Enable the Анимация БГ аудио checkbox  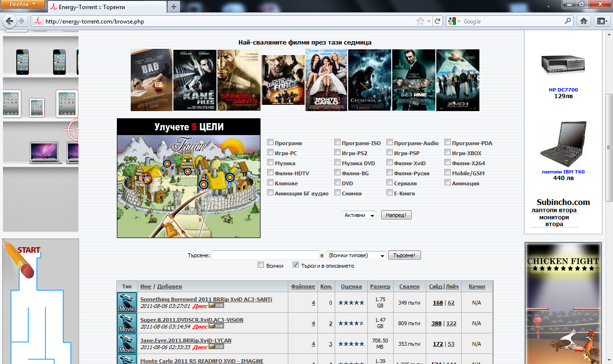[x=271, y=193]
